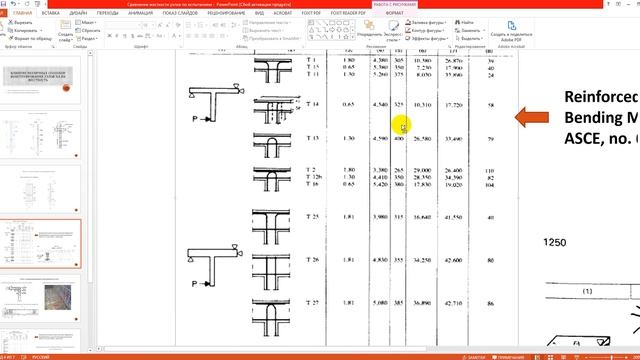Screen dimensions: 640x360
Task: Open Align Text (Выровнять текст) dropdown
Action: (x=263, y=30)
